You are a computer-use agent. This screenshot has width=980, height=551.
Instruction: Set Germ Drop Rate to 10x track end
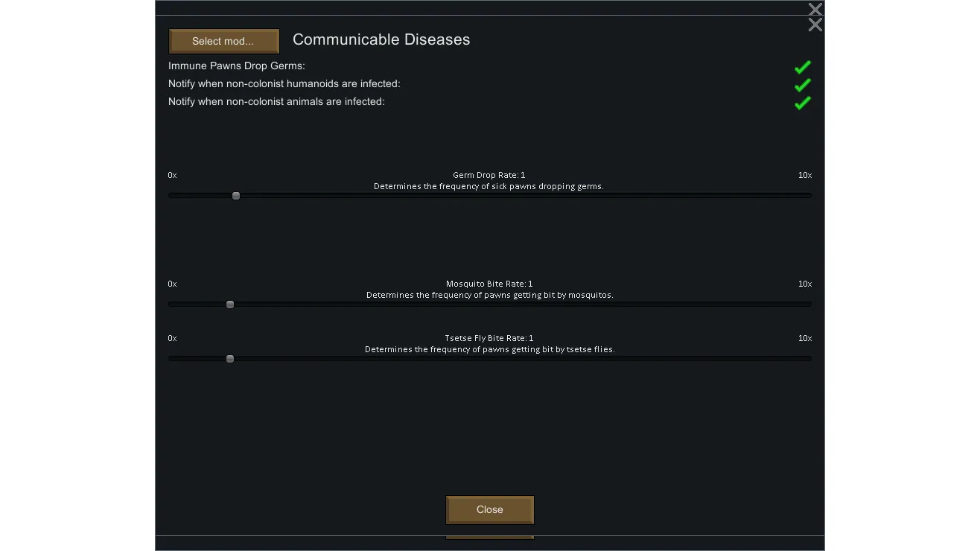pos(809,196)
